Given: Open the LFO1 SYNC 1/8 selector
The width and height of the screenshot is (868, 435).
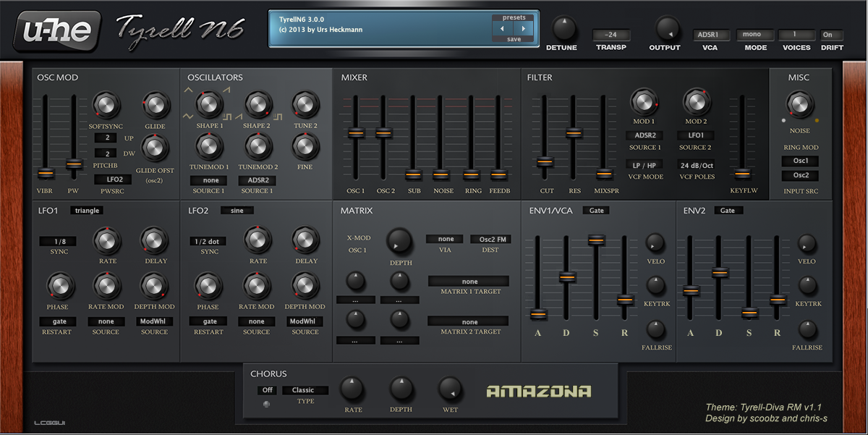Looking at the screenshot, I should pyautogui.click(x=57, y=242).
